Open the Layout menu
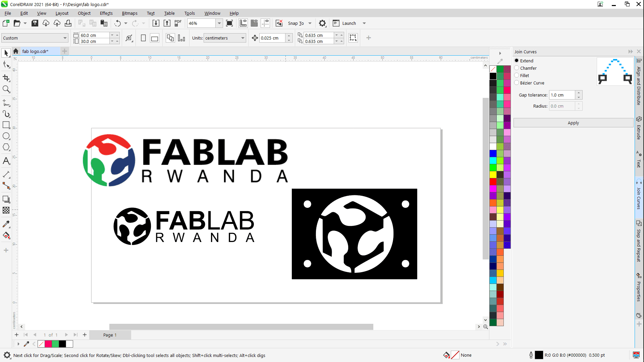644x362 pixels. (x=62, y=13)
